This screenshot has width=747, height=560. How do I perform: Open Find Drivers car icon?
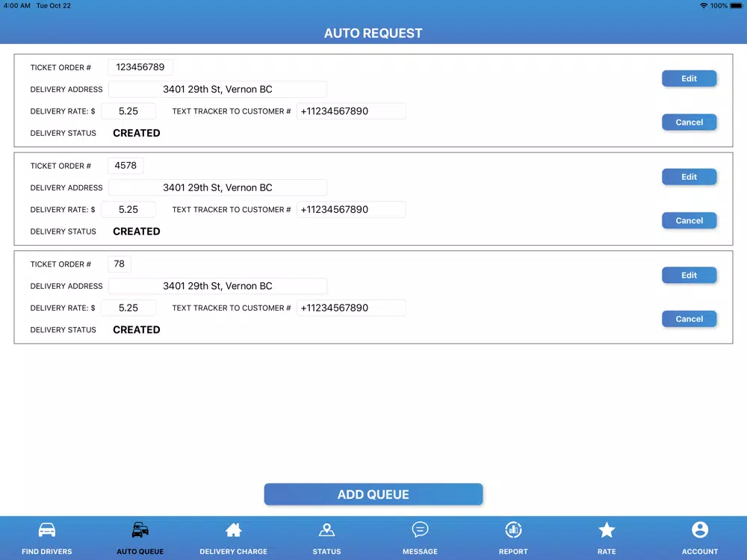pyautogui.click(x=46, y=529)
